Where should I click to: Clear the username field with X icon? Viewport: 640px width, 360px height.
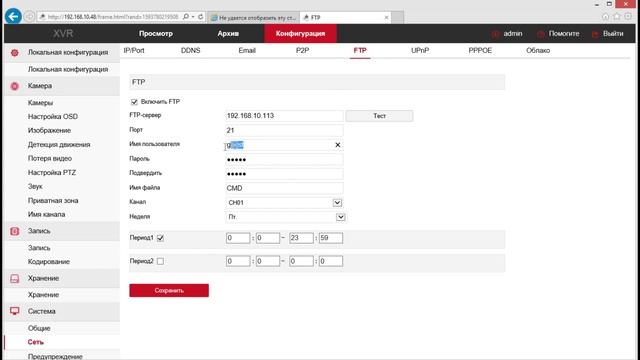click(x=338, y=145)
